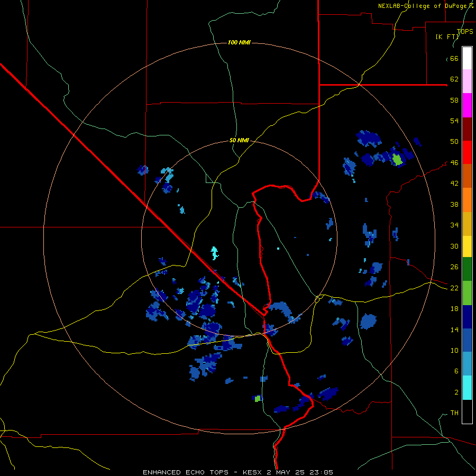Click the 6 legend value
Viewport: 476px width, 476px height.
click(x=456, y=371)
